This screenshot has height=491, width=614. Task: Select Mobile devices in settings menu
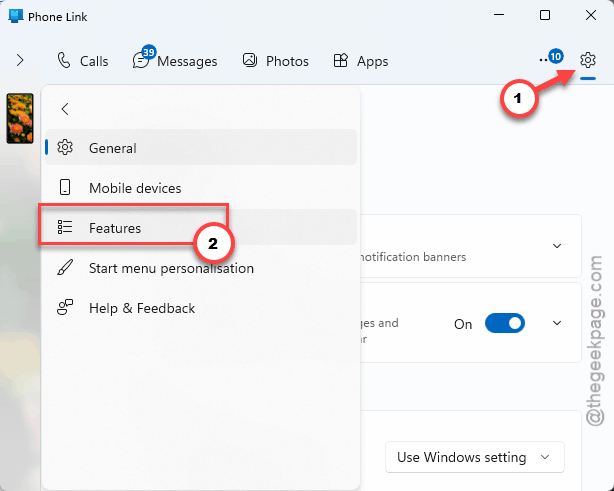(x=201, y=188)
